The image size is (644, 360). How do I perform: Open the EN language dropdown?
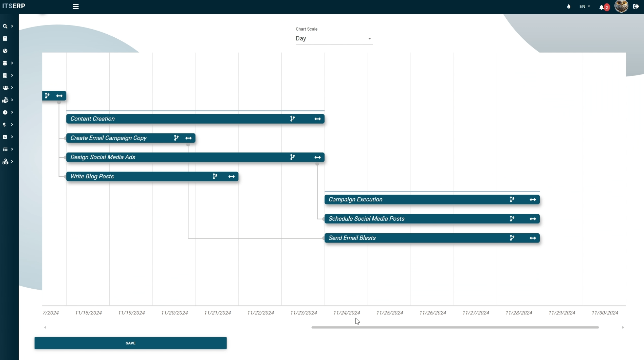[585, 6]
